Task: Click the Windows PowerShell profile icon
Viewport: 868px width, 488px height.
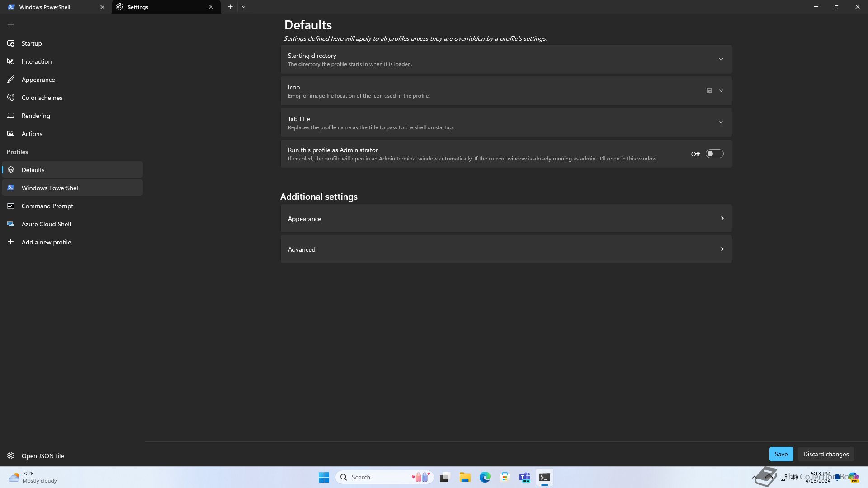Action: coord(11,188)
